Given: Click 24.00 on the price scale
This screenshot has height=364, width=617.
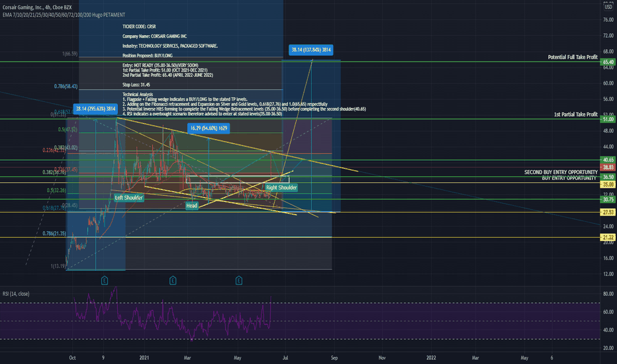Looking at the screenshot, I should tap(608, 226).
